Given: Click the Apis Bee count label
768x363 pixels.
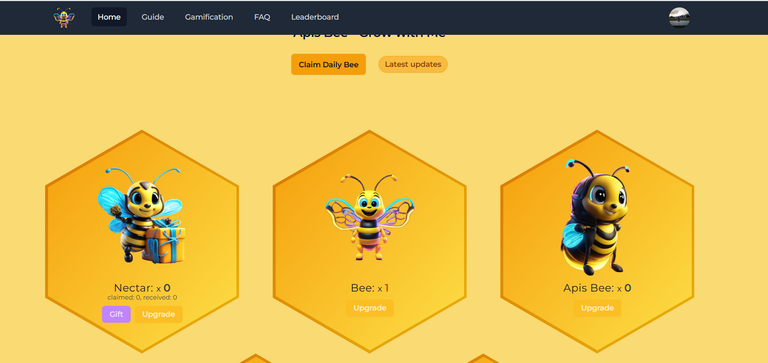Looking at the screenshot, I should click(x=597, y=288).
